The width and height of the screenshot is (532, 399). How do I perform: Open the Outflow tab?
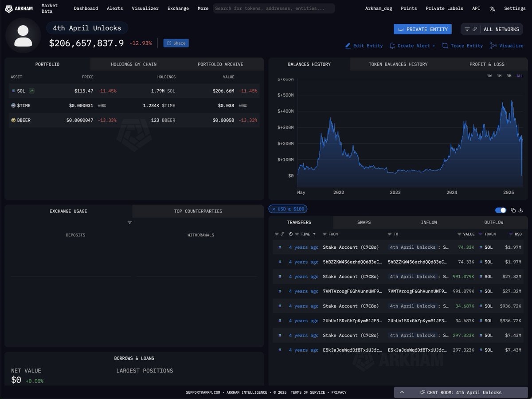(x=493, y=222)
